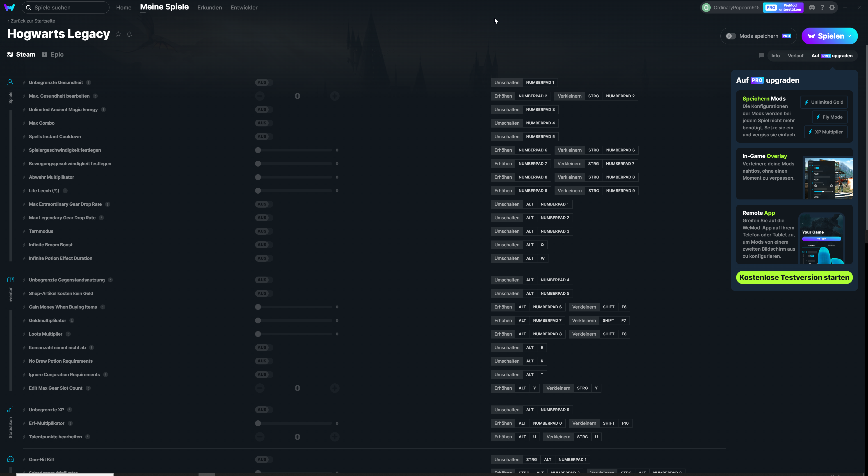Toggle Unbegrenzte Gesundheit on
Viewport: 868px width, 476px height.
coord(264,82)
